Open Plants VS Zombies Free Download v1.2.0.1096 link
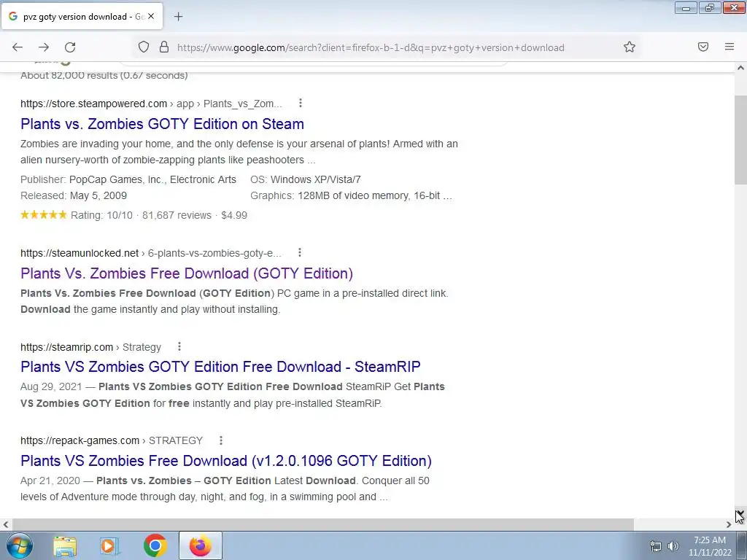The image size is (747, 560). pos(226,461)
